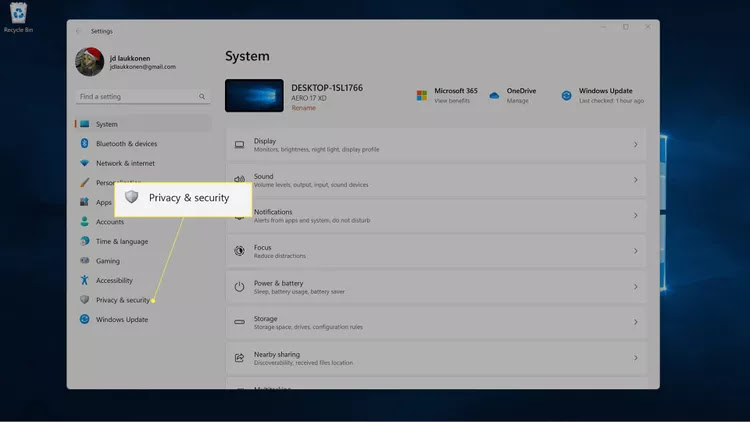
Task: Expand Sound via its chevron arrow
Action: 635,180
